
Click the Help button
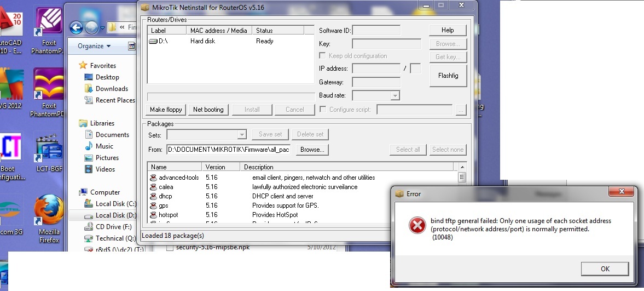click(448, 30)
